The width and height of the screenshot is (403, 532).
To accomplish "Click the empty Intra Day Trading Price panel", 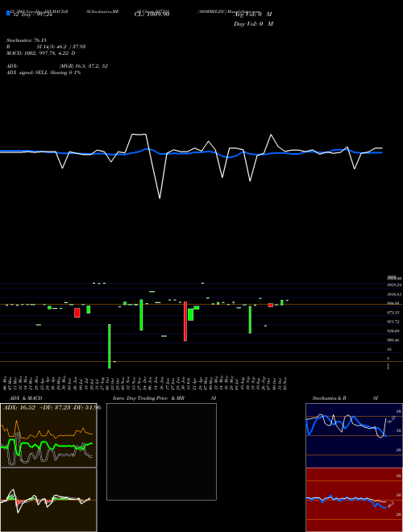I will pyautogui.click(x=161, y=451).
